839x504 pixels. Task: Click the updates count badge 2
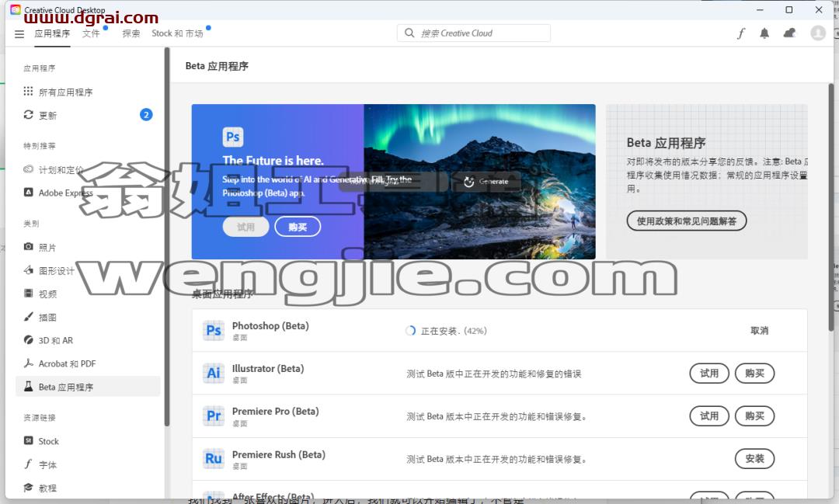point(146,114)
